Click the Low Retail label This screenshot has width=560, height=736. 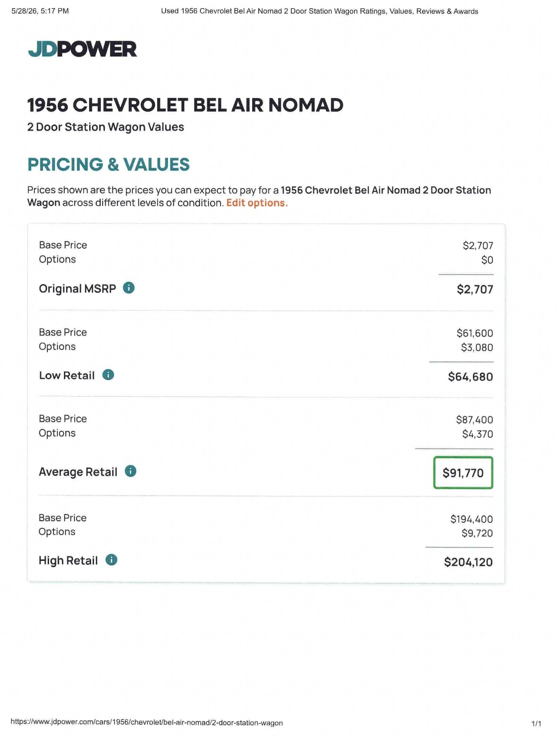pos(67,375)
